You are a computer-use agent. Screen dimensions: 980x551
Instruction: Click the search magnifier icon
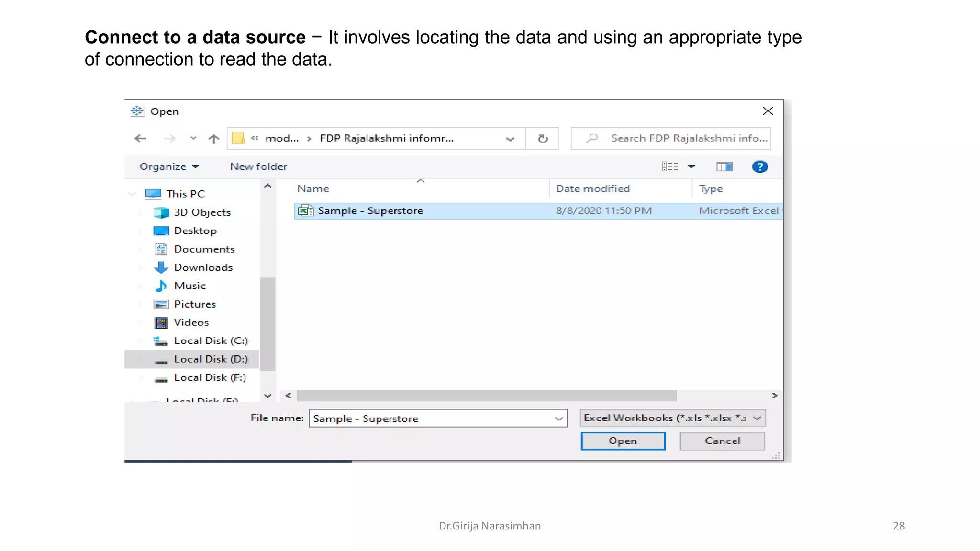[x=592, y=138]
